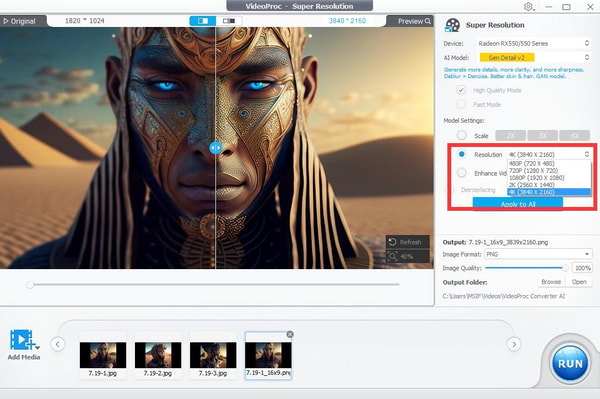
Task: Select the 7.19-3.jpg thumbnail
Action: click(213, 356)
